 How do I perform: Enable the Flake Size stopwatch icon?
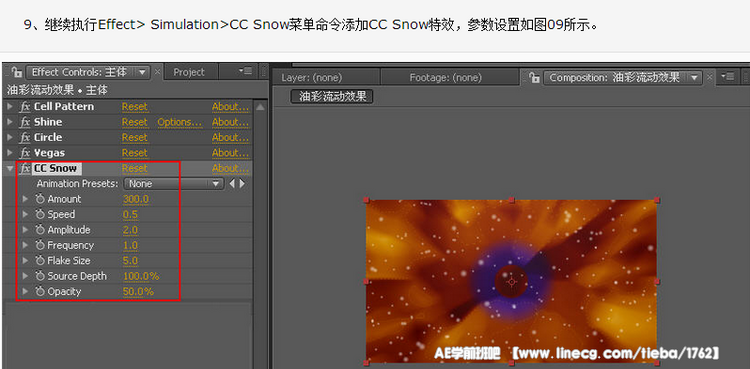coord(40,261)
